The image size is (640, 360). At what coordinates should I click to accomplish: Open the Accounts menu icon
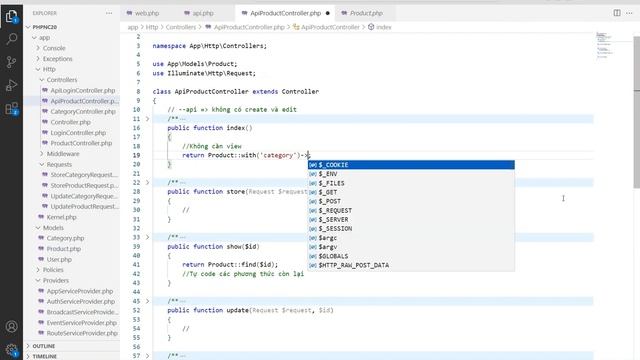(11, 327)
